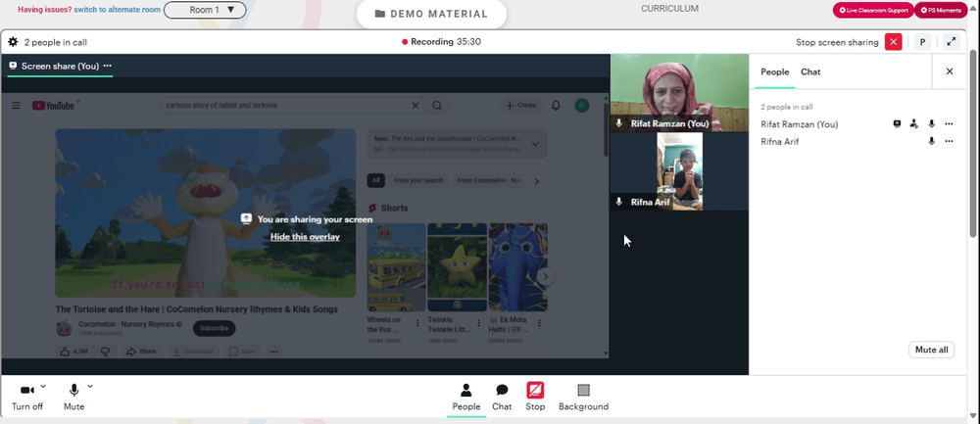Open Wheels on the Bus short
The width and height of the screenshot is (980, 424).
(x=396, y=267)
